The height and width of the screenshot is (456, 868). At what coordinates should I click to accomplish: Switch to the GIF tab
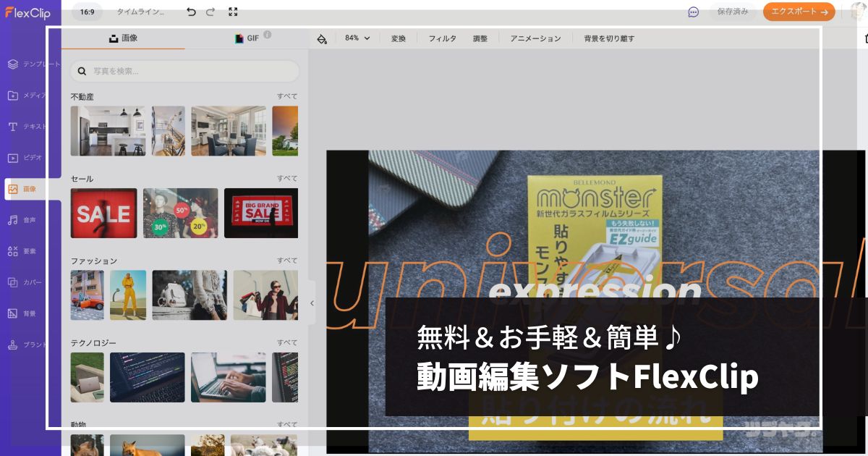[x=247, y=38]
